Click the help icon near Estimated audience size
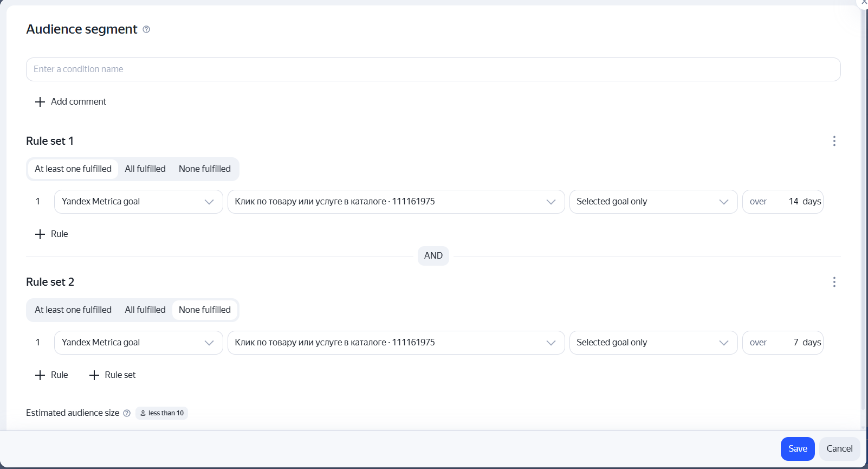Image resolution: width=868 pixels, height=469 pixels. pyautogui.click(x=127, y=413)
